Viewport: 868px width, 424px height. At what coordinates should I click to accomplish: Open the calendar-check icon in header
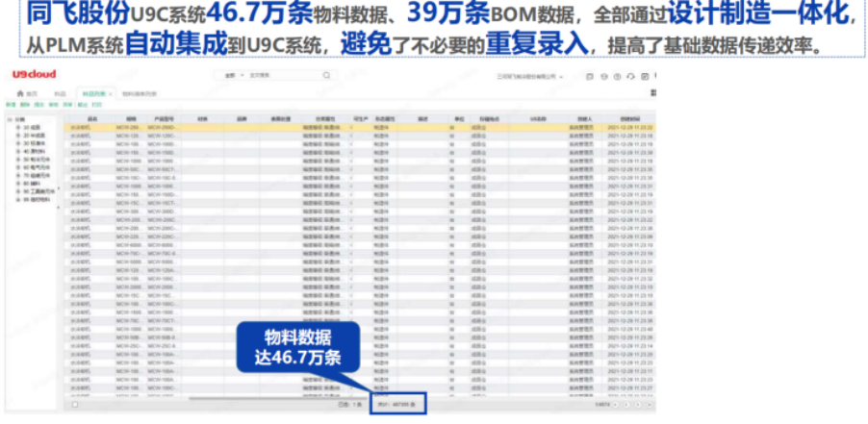(x=645, y=76)
